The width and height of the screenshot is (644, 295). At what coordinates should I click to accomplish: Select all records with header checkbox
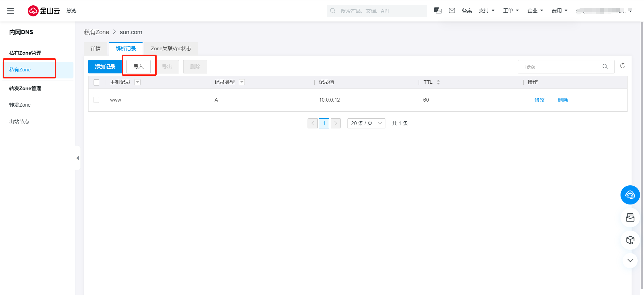97,82
